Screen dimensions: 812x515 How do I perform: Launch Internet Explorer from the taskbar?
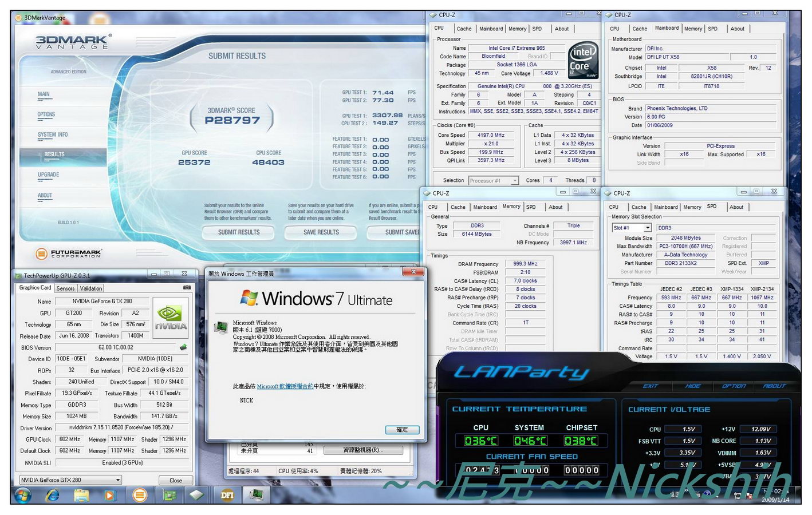coord(53,495)
